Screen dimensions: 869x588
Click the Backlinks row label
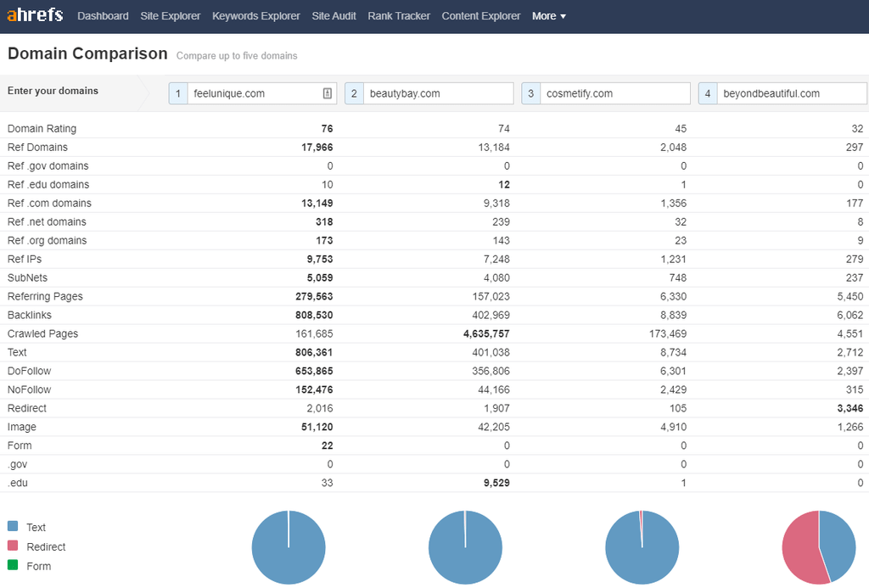pyautogui.click(x=30, y=315)
